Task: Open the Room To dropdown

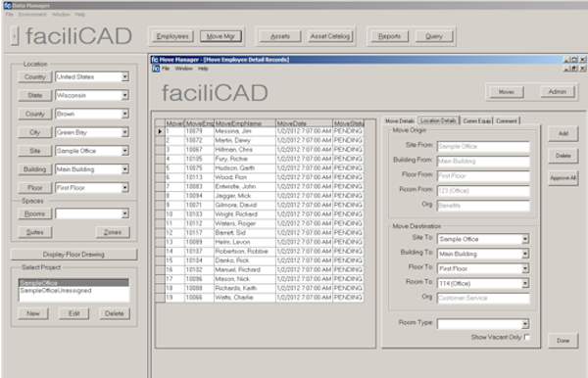Action: click(x=525, y=284)
